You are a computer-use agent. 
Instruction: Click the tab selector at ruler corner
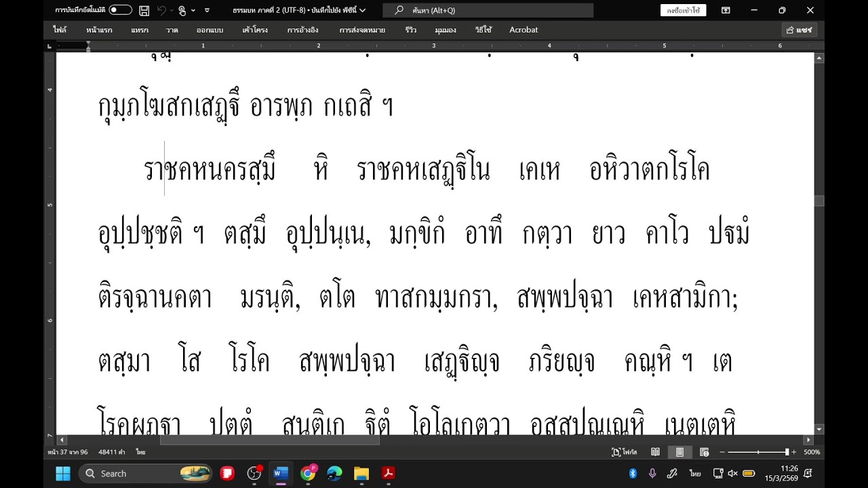50,45
